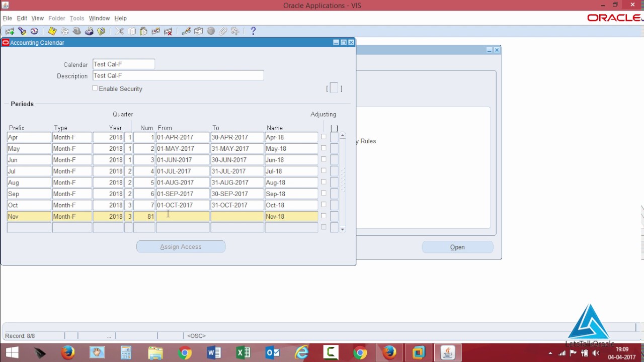
Task: Click the To date field of Nov row
Action: (x=237, y=216)
